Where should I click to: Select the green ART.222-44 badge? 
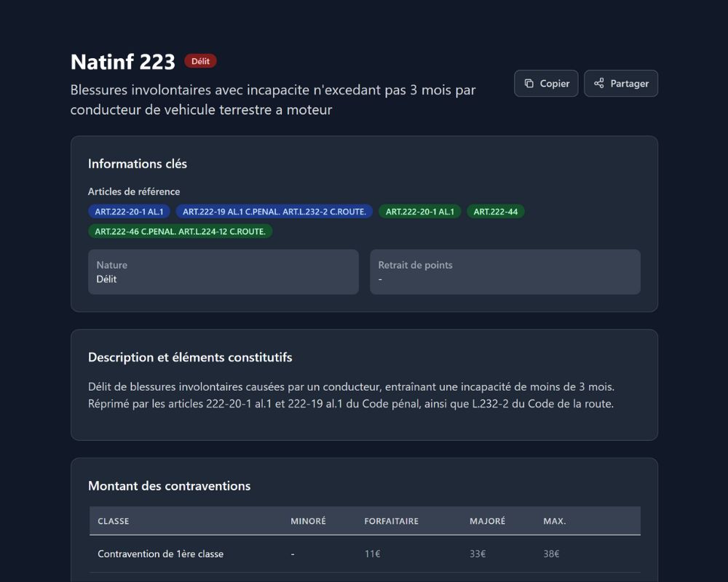pyautogui.click(x=496, y=212)
